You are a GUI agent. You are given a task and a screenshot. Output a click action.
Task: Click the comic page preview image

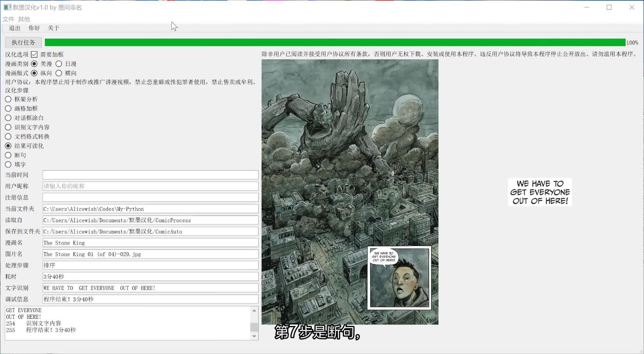[350, 191]
